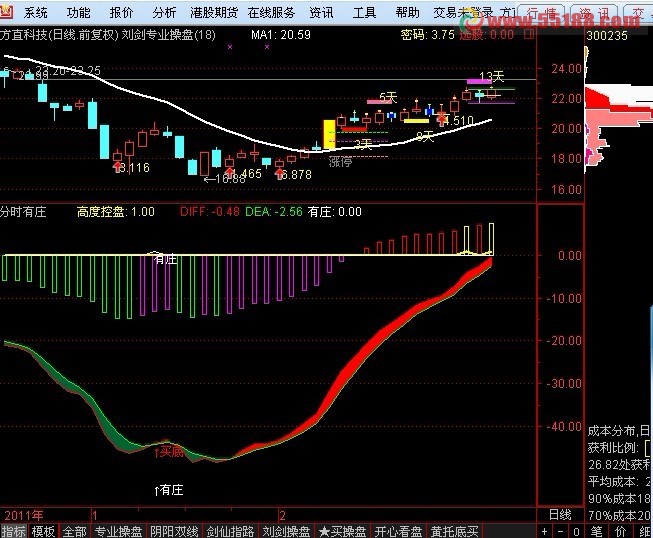Click the 分时有庄 sub-chart title
Screen dimensions: 653x538
tap(23, 212)
